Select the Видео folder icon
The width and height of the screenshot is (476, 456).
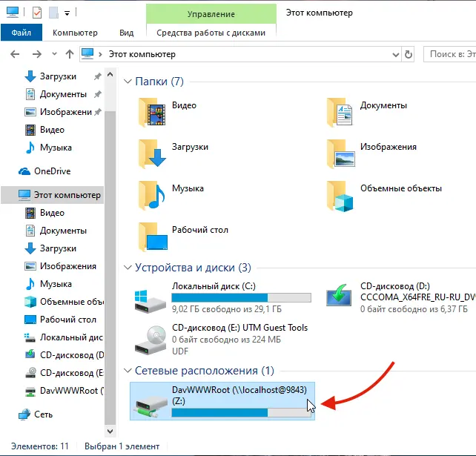tap(152, 112)
